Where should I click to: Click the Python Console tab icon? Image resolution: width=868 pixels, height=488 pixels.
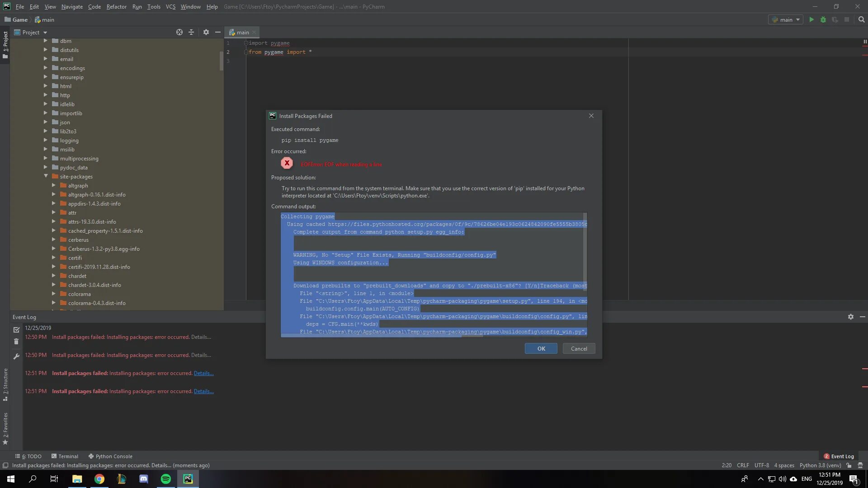point(90,456)
